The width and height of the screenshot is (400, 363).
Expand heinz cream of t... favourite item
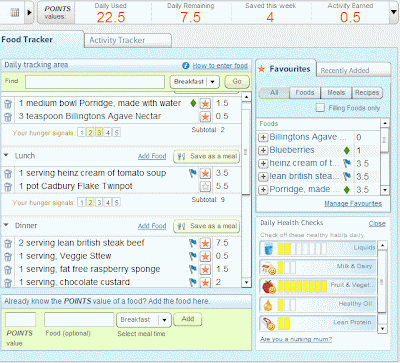[x=263, y=163]
